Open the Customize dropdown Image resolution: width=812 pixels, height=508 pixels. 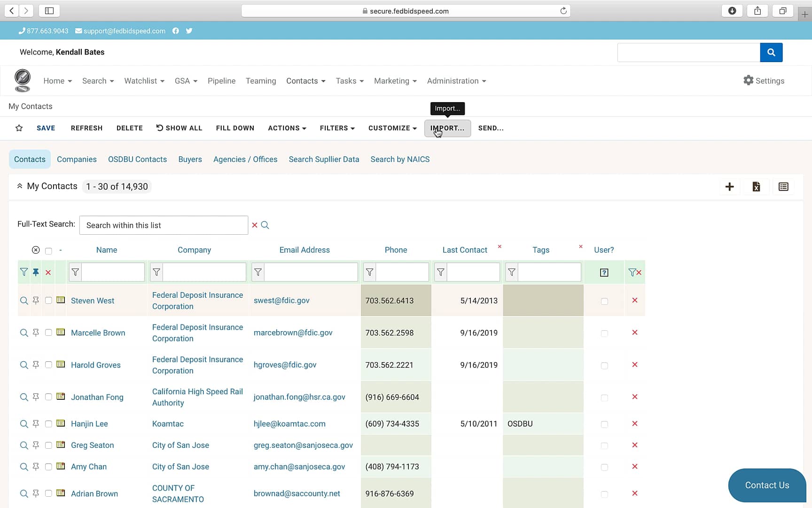tap(391, 128)
